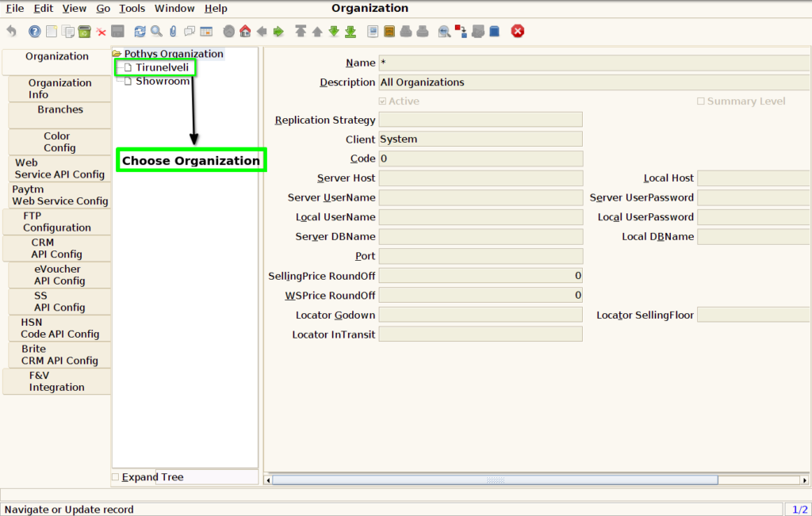Click the Undo changes toolbar icon
The height and width of the screenshot is (516, 812).
click(11, 32)
